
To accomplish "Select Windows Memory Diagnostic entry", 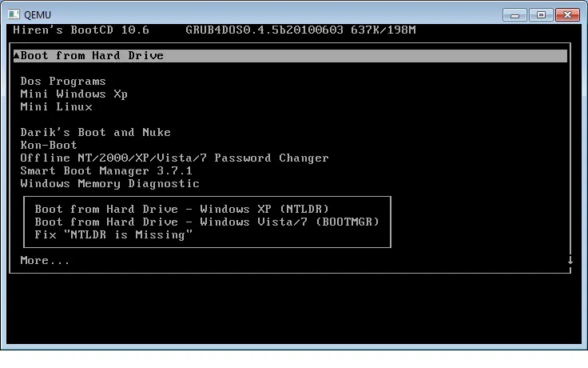I will click(109, 183).
